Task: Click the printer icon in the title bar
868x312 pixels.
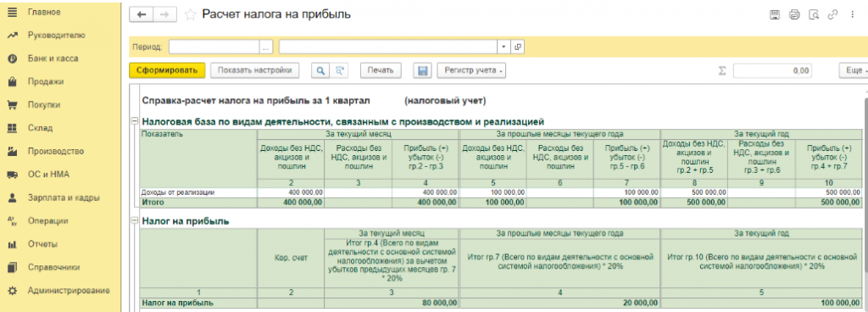Action: [x=794, y=15]
